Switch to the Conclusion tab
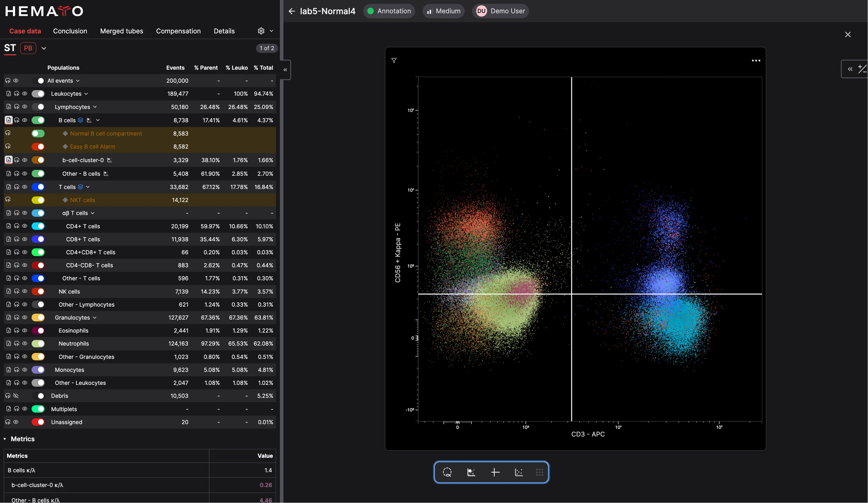This screenshot has height=503, width=868. point(70,31)
